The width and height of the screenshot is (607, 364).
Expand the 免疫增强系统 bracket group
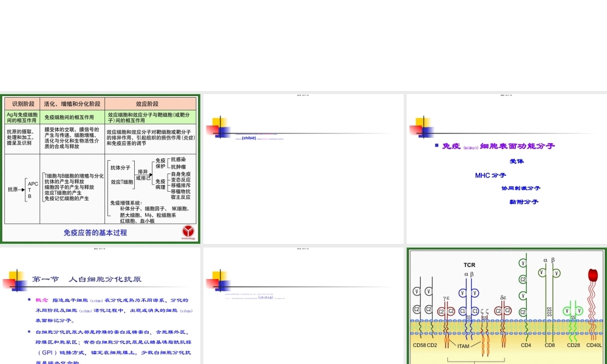pyautogui.click(x=126, y=203)
